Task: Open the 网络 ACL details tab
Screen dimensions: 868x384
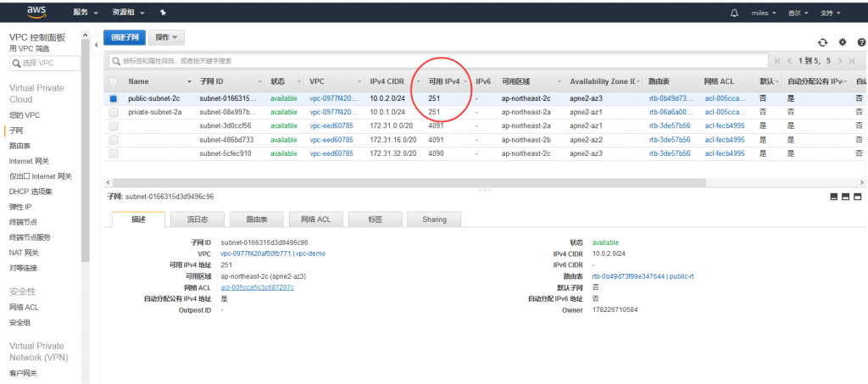Action: click(314, 220)
